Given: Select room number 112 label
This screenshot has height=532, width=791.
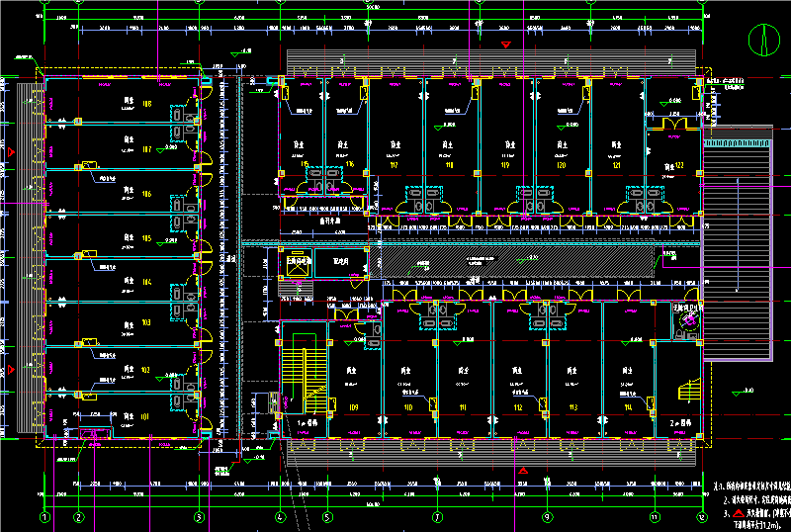Looking at the screenshot, I should pos(518,407).
